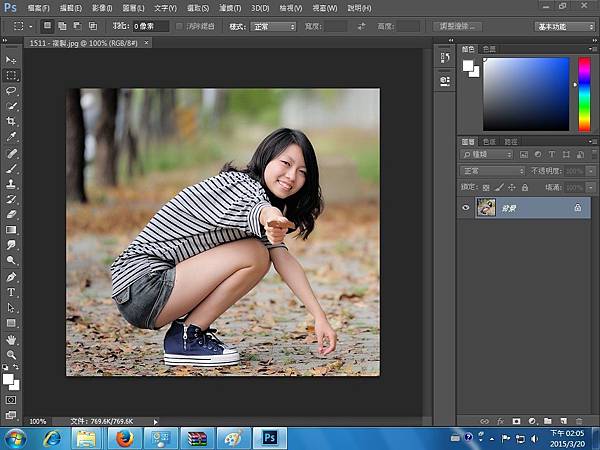
Task: Select the Horizontal Type tool
Action: [x=12, y=293]
